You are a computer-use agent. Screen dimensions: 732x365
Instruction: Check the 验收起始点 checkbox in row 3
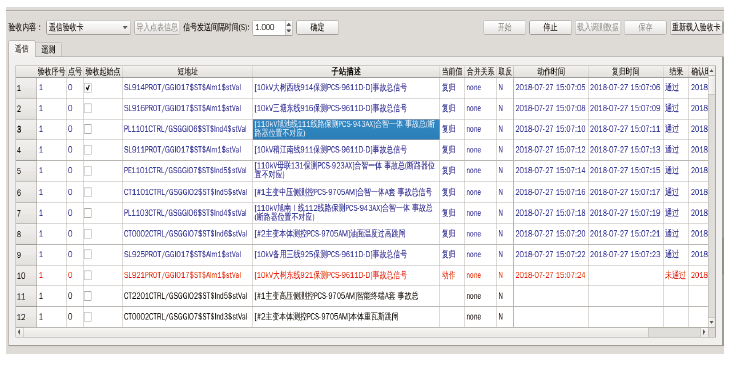coord(88,129)
